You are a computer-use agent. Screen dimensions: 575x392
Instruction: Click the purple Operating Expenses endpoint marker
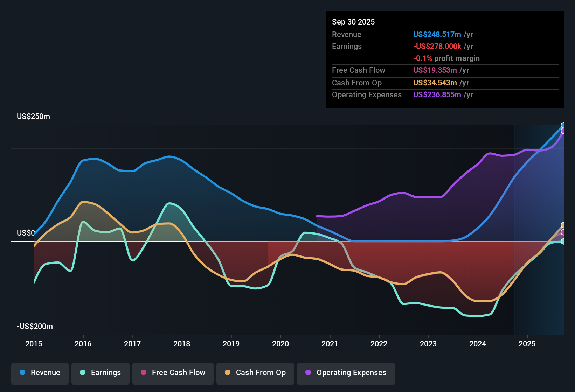563,131
